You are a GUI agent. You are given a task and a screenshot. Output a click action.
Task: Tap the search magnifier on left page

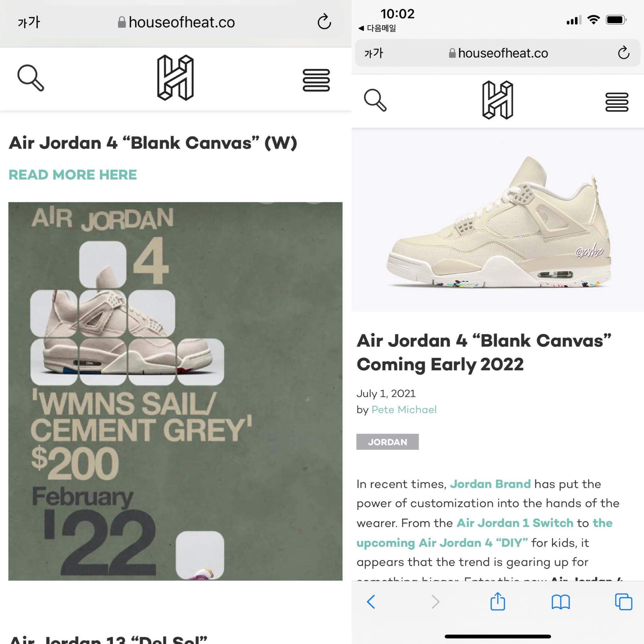[31, 78]
